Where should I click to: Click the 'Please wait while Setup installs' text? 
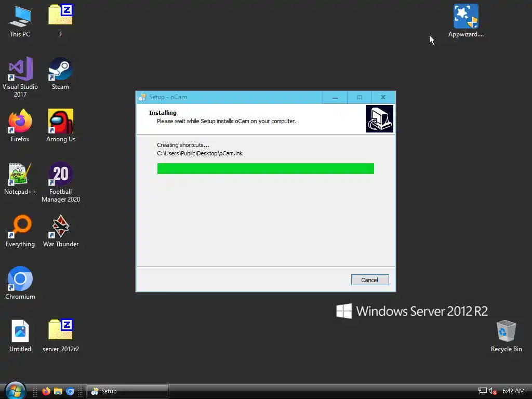pos(227,121)
